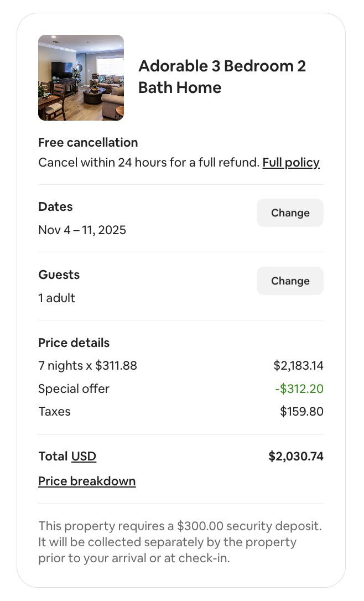Click Change button next to Guests

pyautogui.click(x=290, y=281)
